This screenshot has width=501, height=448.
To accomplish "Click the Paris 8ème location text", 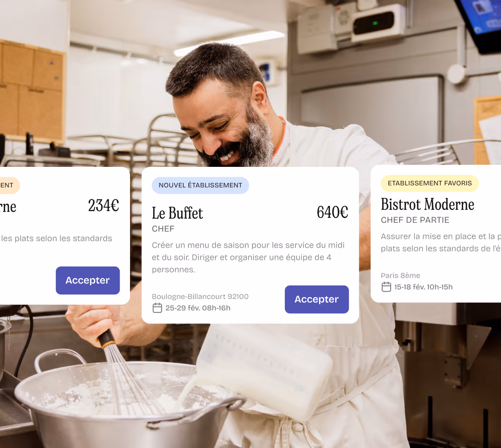I will (400, 275).
